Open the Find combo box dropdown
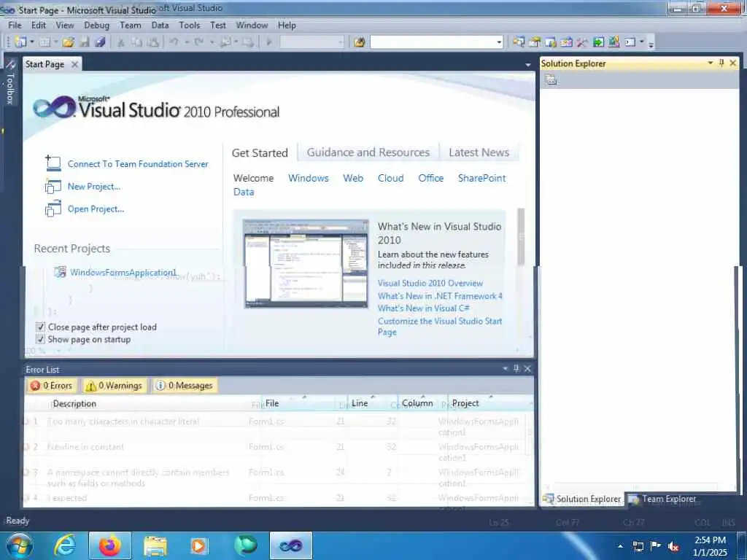747x560 pixels. [499, 42]
